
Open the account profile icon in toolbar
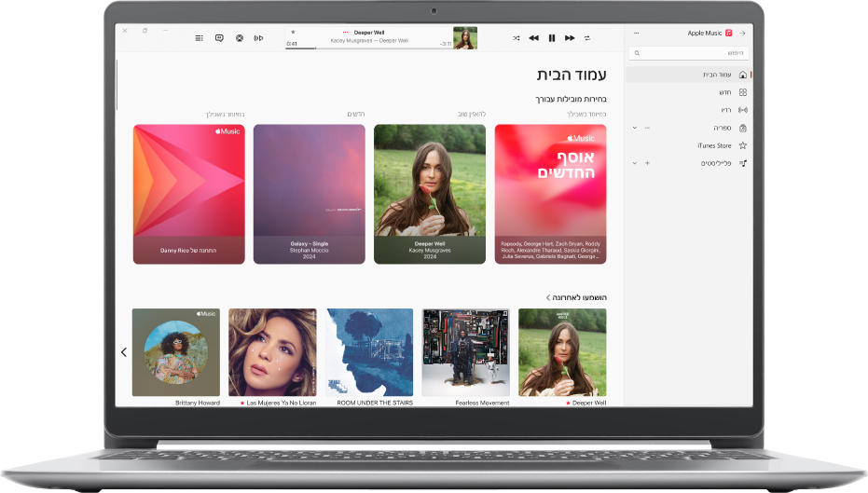[239, 38]
